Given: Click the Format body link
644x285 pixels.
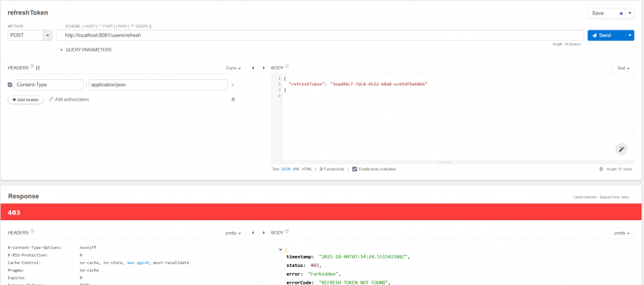Looking at the screenshot, I should 331,169.
